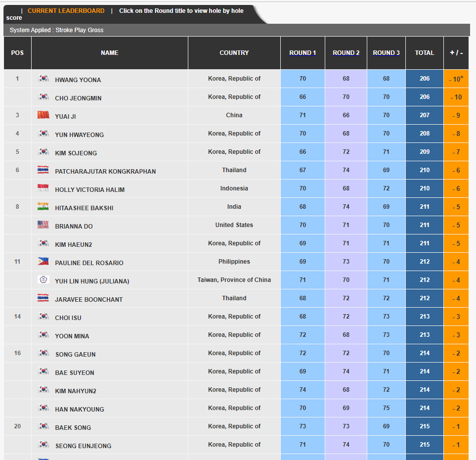
Task: Click Hwang Yoona's orange -10* score cell
Action: point(456,79)
